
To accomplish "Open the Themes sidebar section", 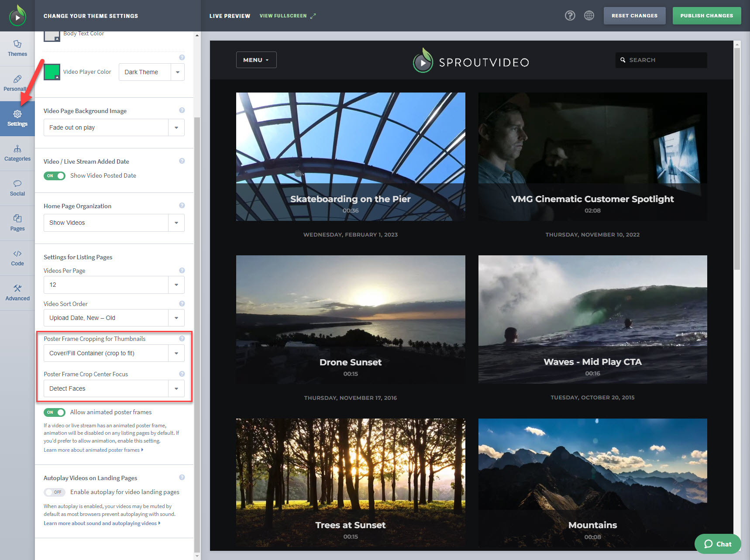I will [17, 48].
